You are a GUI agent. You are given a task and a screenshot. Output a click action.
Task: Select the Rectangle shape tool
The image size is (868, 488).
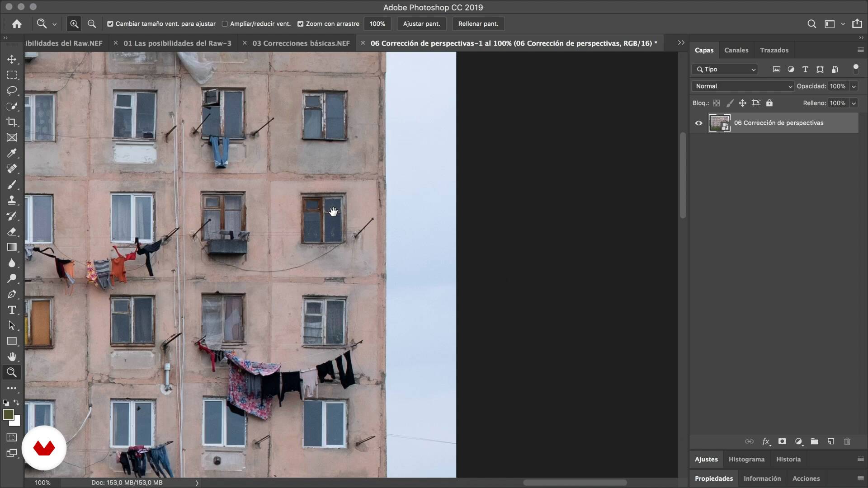(x=12, y=341)
